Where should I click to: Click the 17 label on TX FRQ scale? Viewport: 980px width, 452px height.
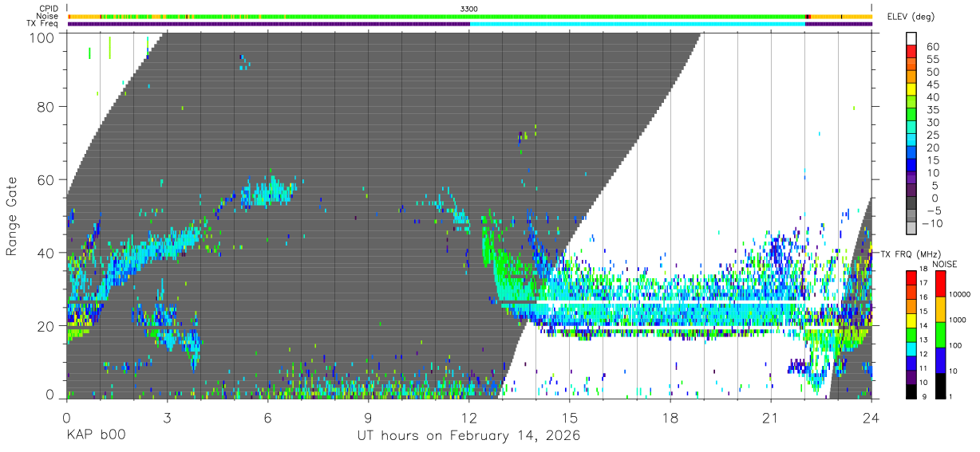923,283
